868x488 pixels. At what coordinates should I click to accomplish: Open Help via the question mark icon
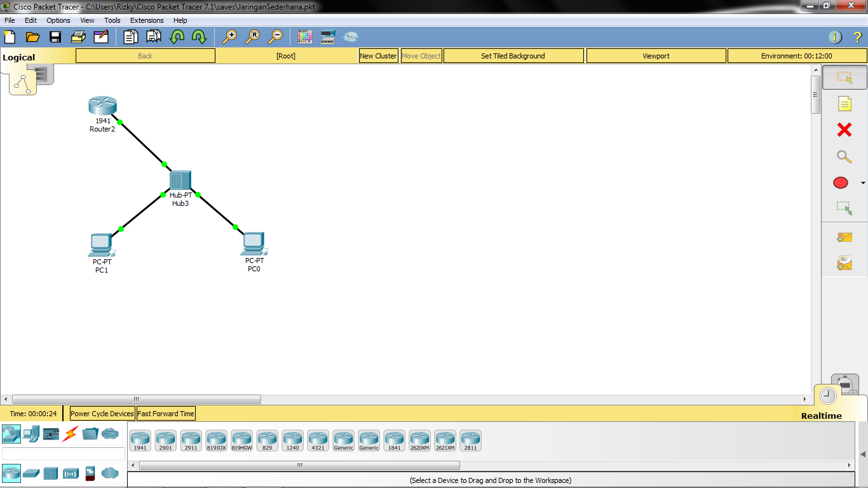(x=858, y=37)
